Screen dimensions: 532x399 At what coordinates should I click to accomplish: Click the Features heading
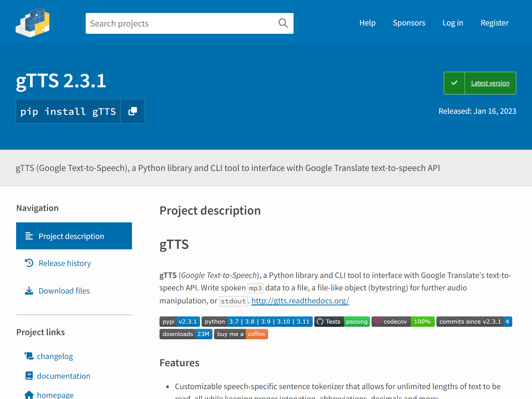[x=179, y=363]
